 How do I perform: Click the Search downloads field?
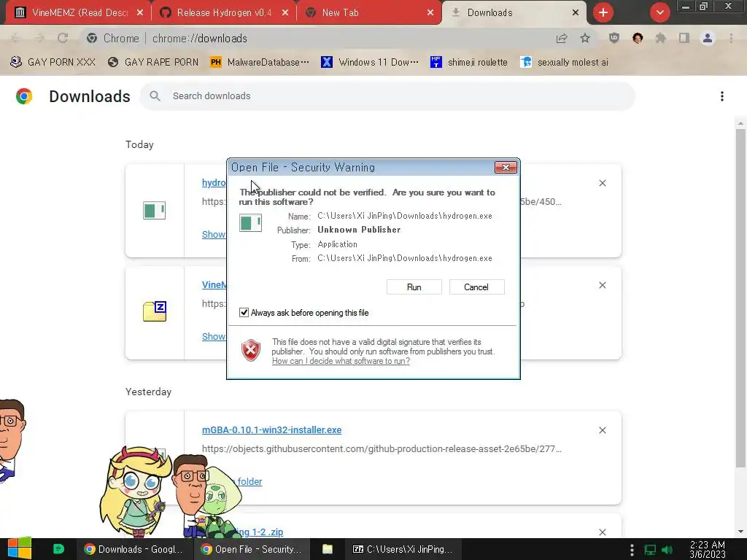point(387,96)
